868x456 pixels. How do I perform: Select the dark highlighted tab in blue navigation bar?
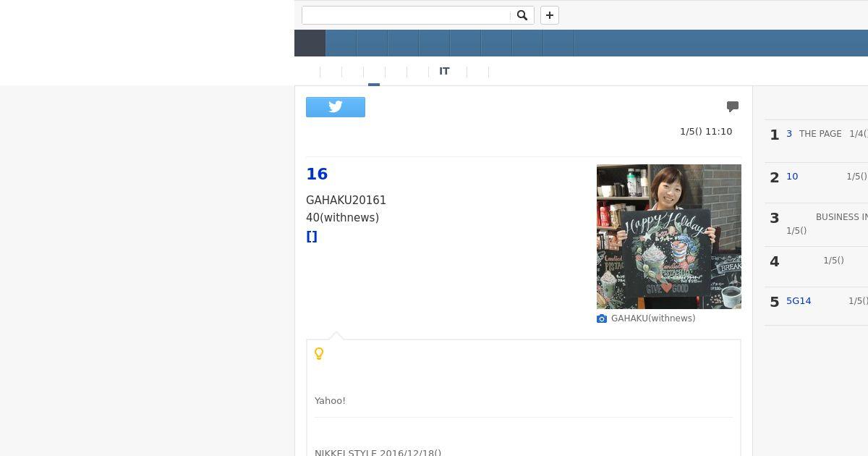310,43
